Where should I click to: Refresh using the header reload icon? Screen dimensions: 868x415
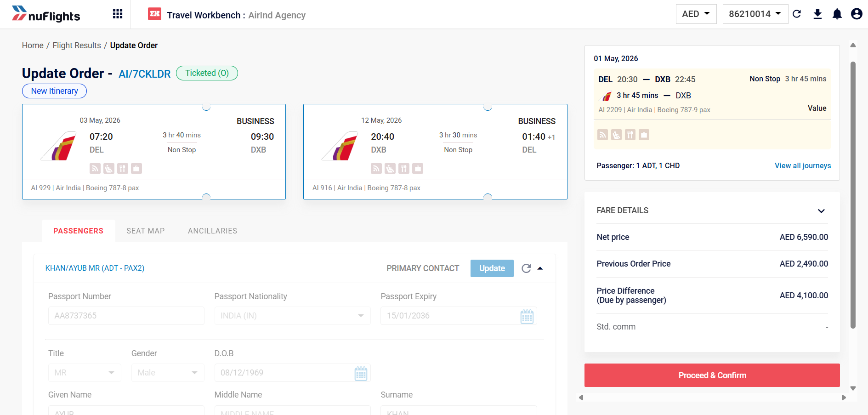click(797, 14)
